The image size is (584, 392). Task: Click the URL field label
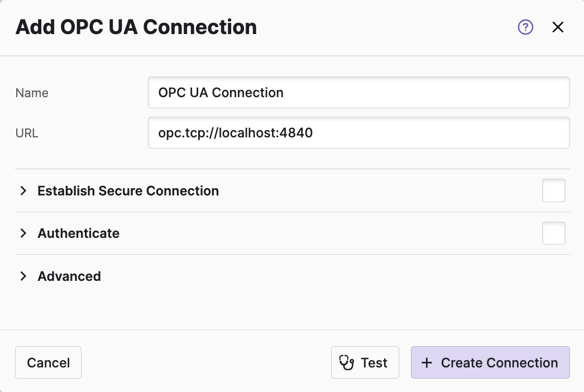click(x=27, y=133)
